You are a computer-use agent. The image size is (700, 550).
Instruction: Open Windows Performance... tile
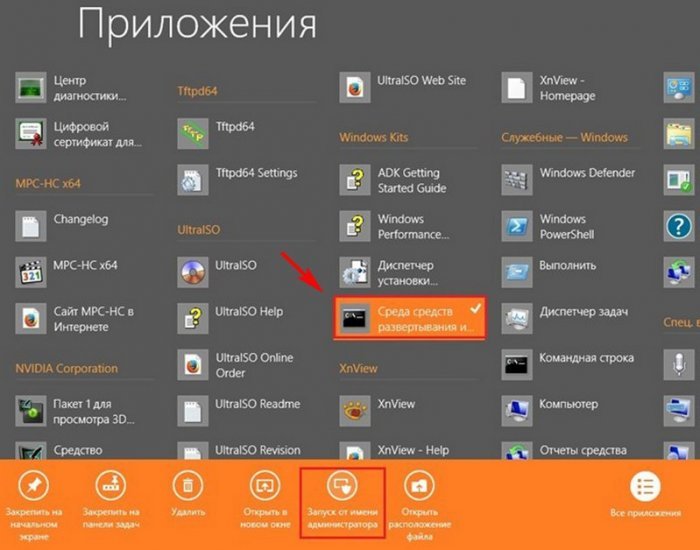[395, 226]
